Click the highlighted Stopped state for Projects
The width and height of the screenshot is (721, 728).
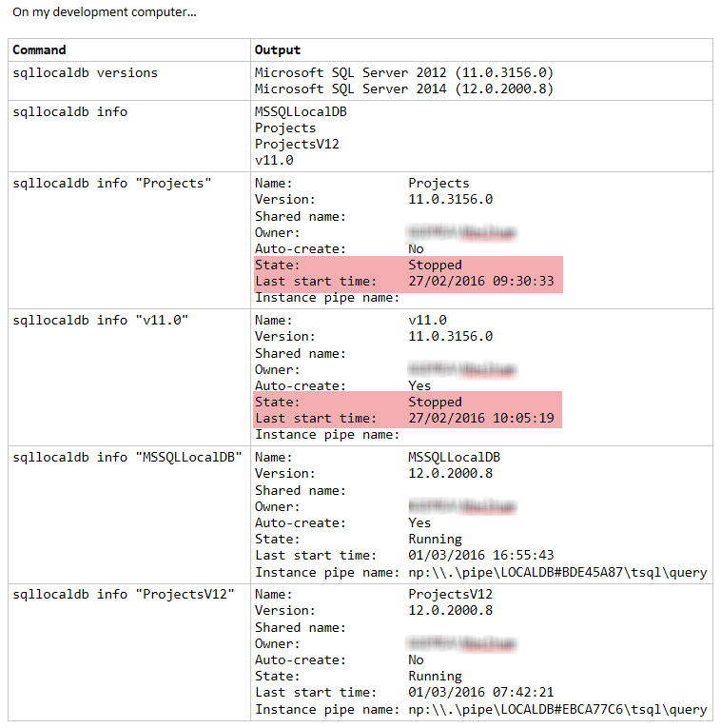tap(435, 266)
